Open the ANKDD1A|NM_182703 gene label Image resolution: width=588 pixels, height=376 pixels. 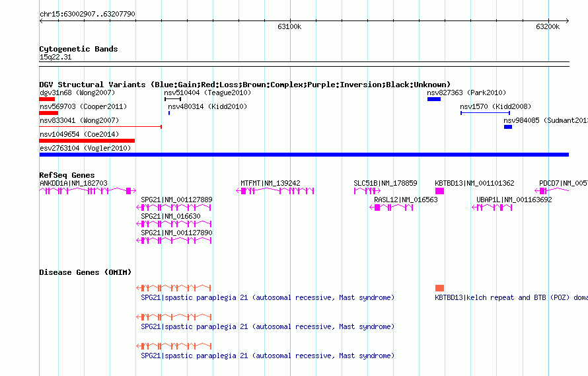(73, 183)
